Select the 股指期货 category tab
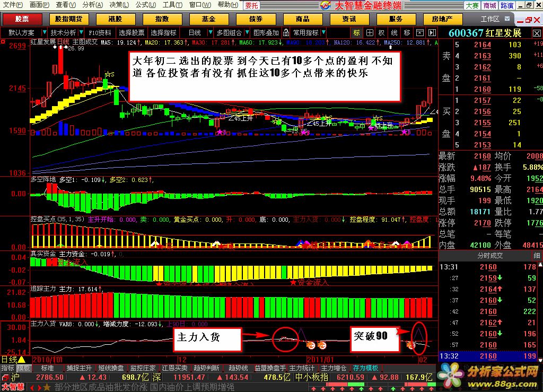The width and height of the screenshot is (543, 392). click(68, 19)
